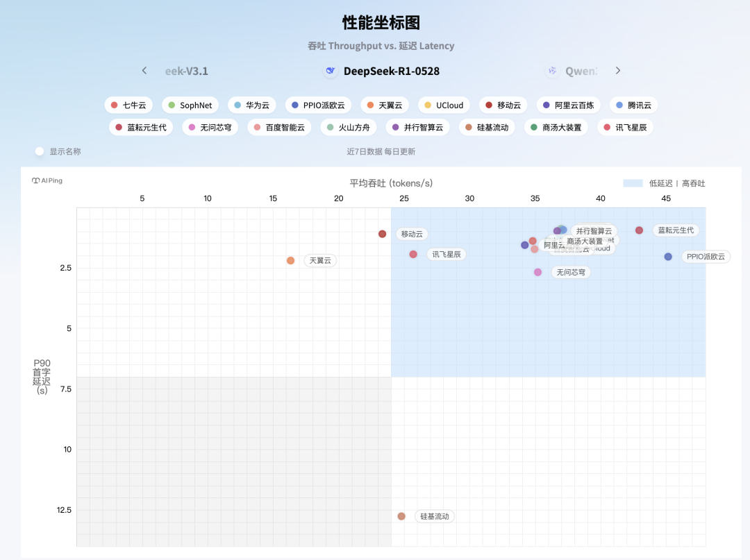Toggle the 天翼云 provider filter

tap(385, 105)
